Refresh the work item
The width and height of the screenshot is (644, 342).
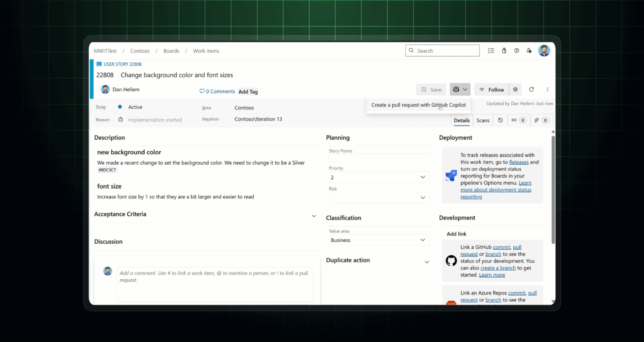point(531,90)
